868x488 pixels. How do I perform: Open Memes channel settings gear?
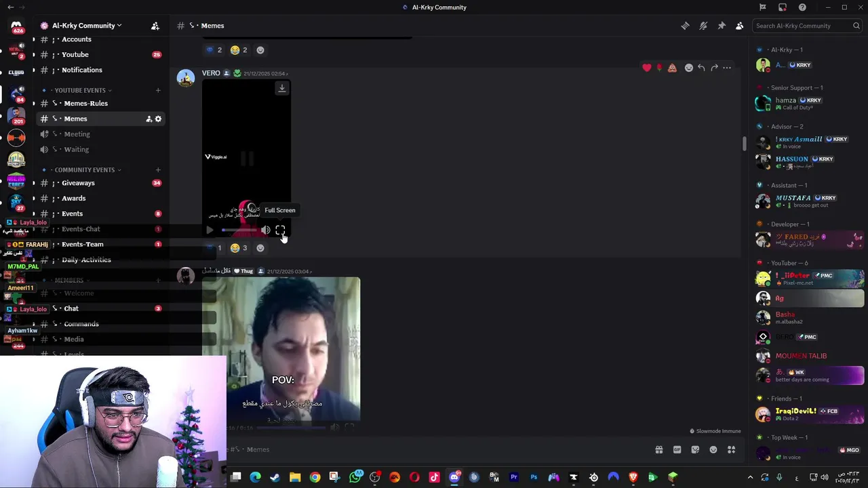click(x=159, y=119)
